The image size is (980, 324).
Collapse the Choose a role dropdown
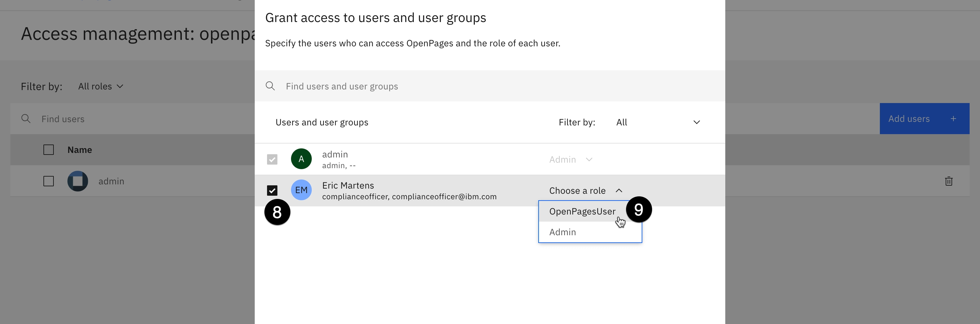tap(586, 191)
